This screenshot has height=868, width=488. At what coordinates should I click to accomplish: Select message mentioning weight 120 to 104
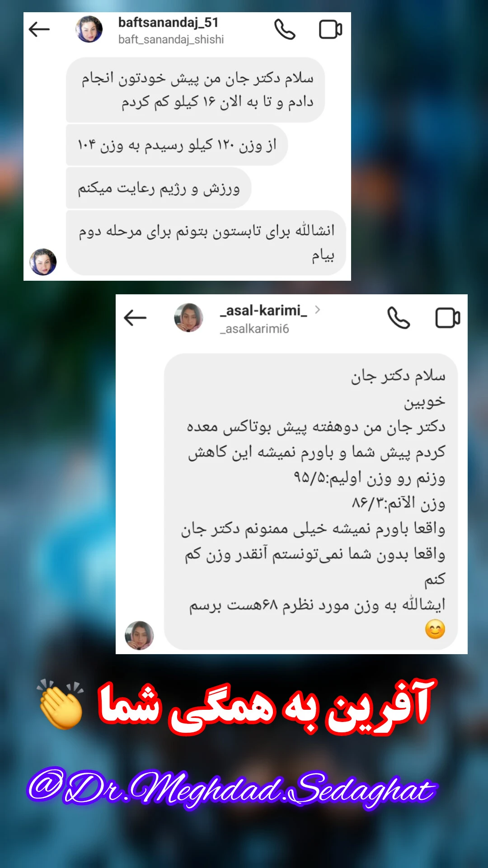(177, 145)
